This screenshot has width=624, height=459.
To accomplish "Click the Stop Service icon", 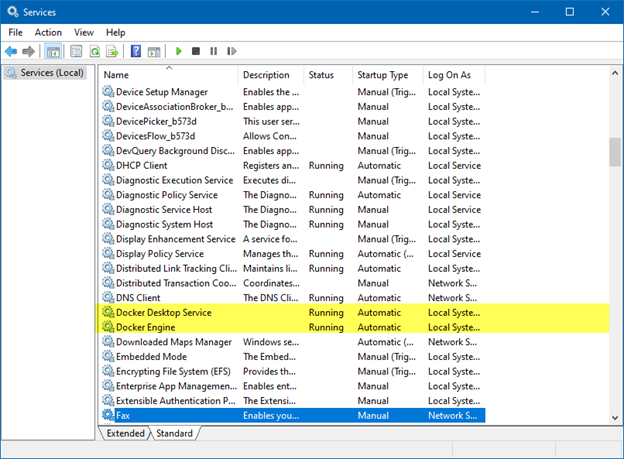I will click(196, 51).
